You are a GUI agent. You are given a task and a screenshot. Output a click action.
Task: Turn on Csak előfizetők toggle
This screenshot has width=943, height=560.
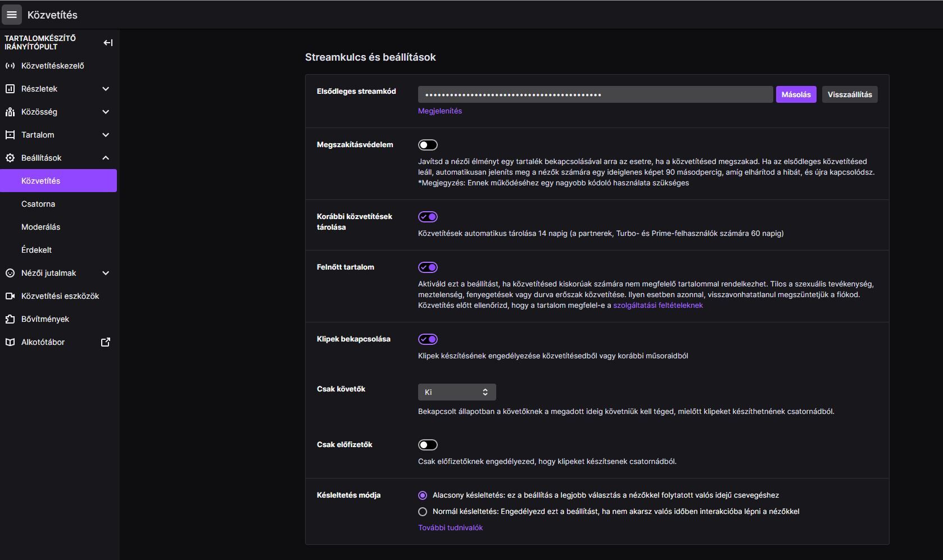428,445
